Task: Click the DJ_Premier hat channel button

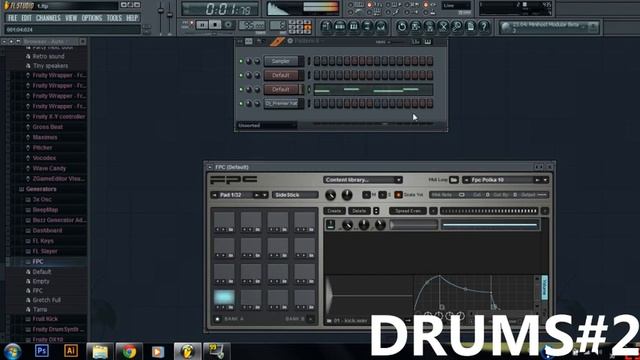Action: [281, 104]
